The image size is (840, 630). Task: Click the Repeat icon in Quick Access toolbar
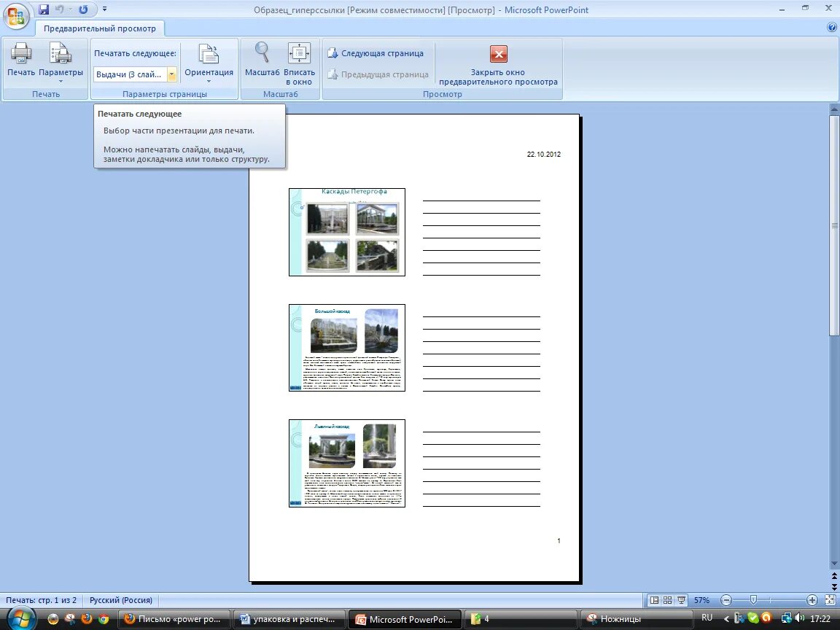[x=83, y=9]
